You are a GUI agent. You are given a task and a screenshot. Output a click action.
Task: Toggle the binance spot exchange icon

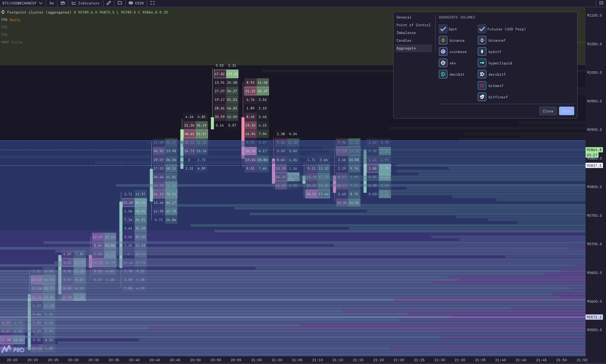coord(443,40)
